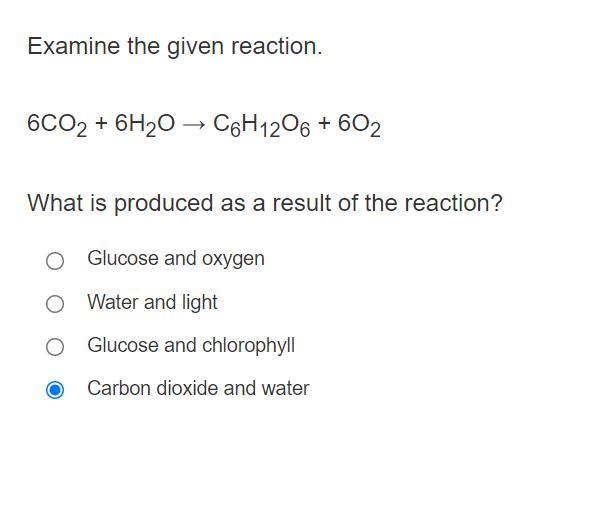612x508 pixels.
Task: Click the word 'light' in the second option
Action: click(x=199, y=302)
